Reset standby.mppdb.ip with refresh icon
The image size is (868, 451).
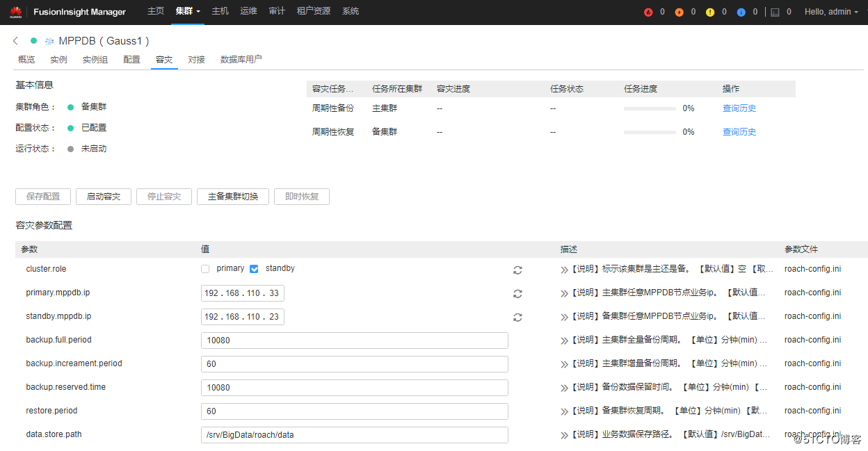517,317
